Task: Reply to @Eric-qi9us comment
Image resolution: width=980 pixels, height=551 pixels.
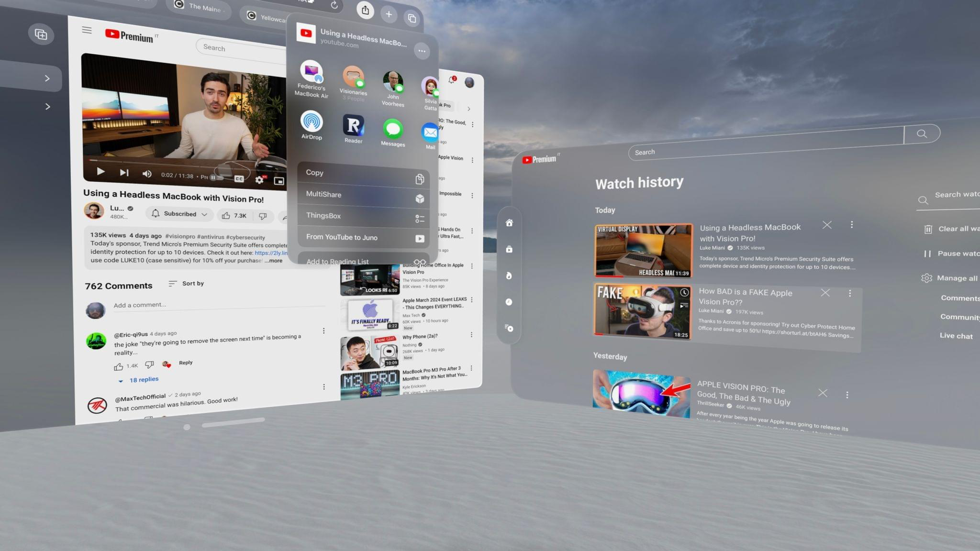Action: coord(186,363)
